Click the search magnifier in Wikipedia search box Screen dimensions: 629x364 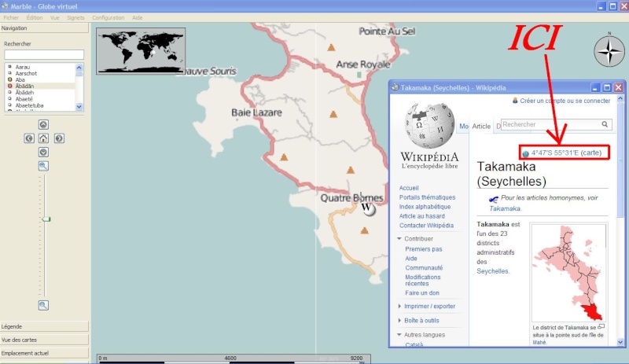605,124
